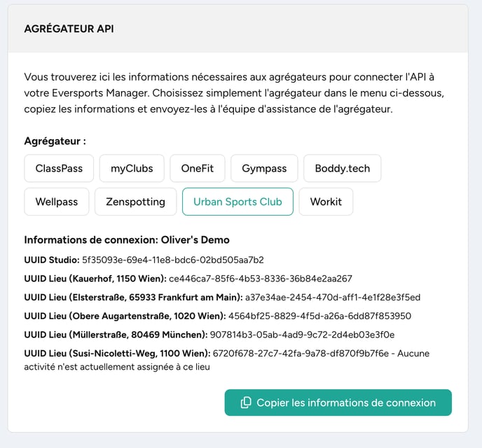Click the selected Urban Sports Club option

237,202
